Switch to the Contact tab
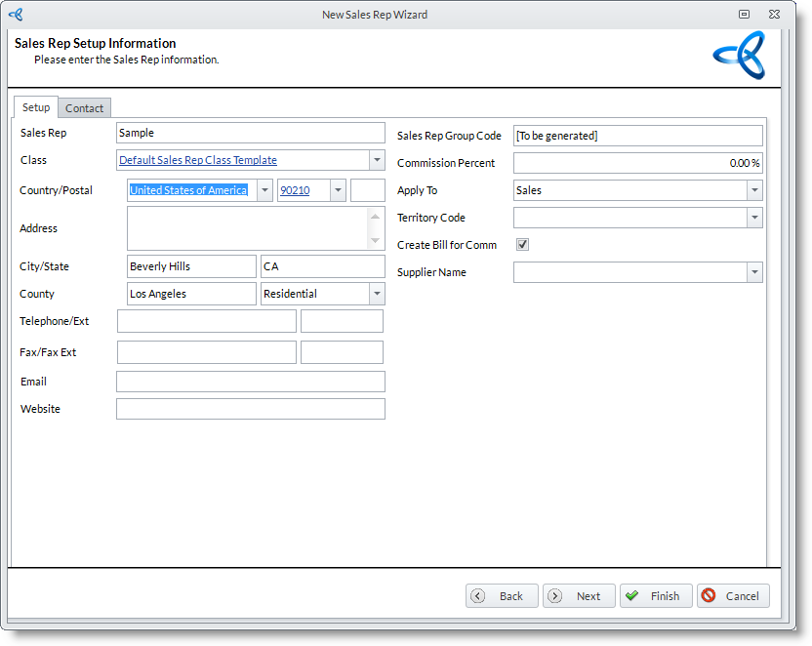 pos(85,108)
